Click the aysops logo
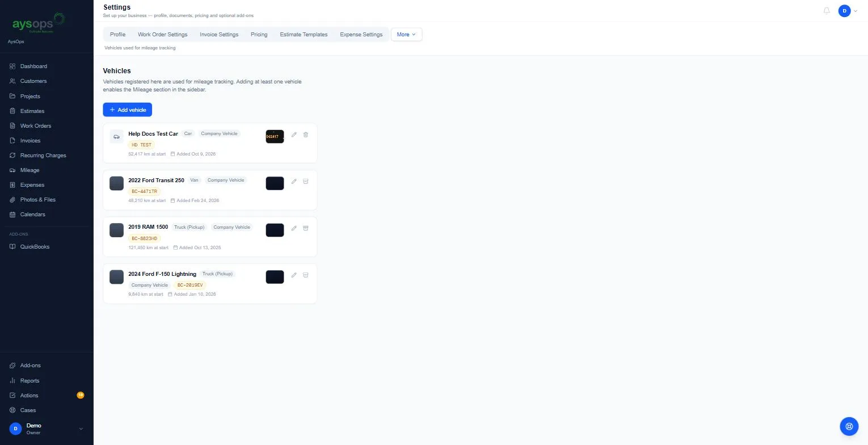The image size is (868, 445). click(39, 24)
